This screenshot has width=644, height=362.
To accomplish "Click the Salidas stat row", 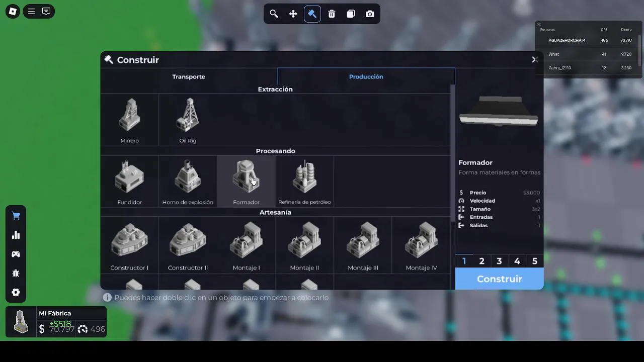I will coord(499,225).
